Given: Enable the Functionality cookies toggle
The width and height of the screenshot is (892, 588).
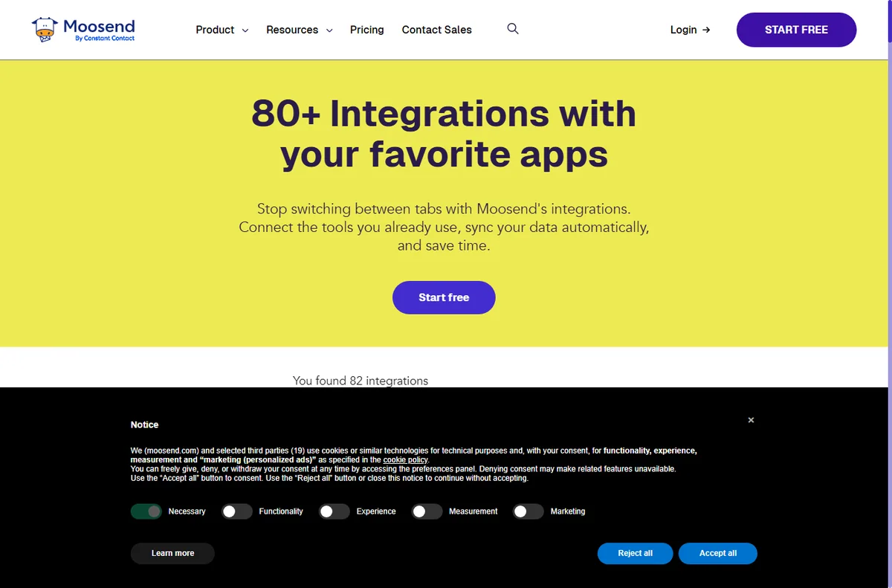Looking at the screenshot, I should point(237,511).
